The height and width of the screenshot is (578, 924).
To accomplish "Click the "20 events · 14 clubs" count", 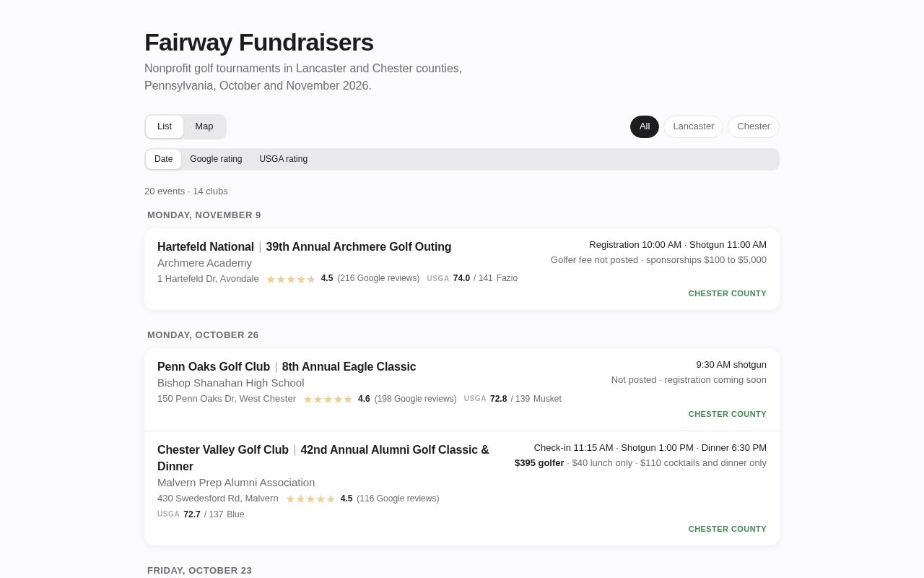I will pyautogui.click(x=186, y=191).
